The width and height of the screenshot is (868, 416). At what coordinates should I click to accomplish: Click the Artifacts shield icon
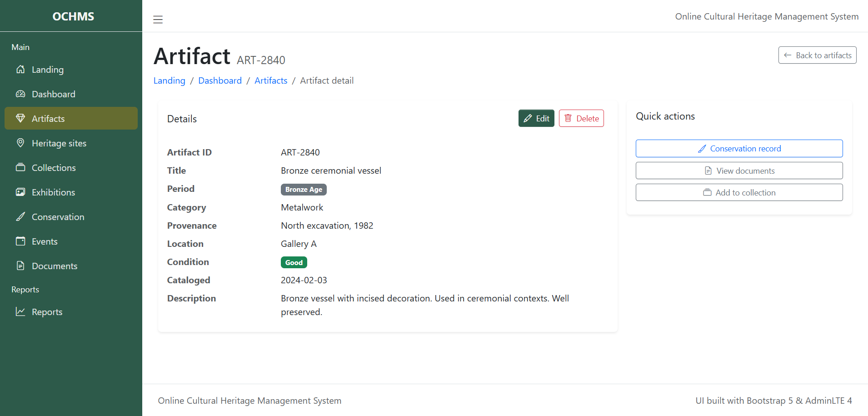tap(20, 118)
